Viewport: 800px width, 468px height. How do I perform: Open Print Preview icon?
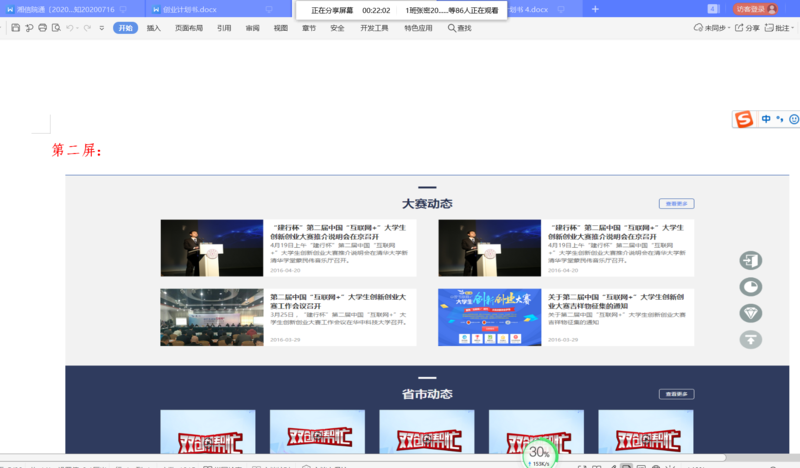(x=56, y=28)
